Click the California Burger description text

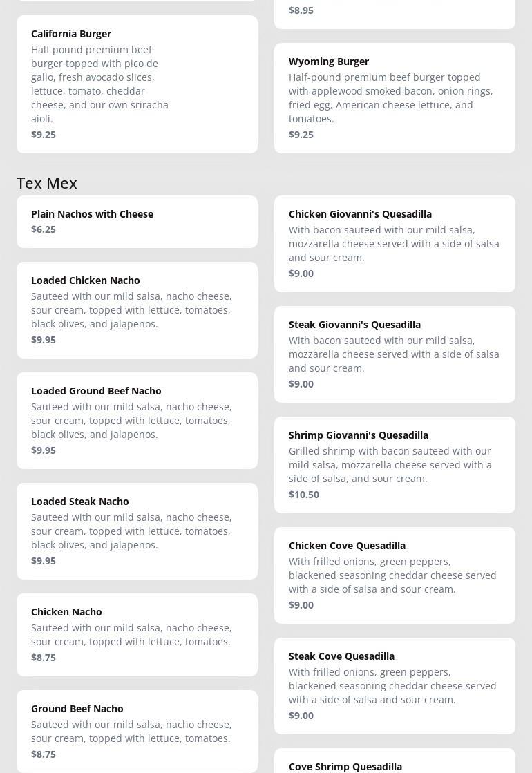coord(99,84)
